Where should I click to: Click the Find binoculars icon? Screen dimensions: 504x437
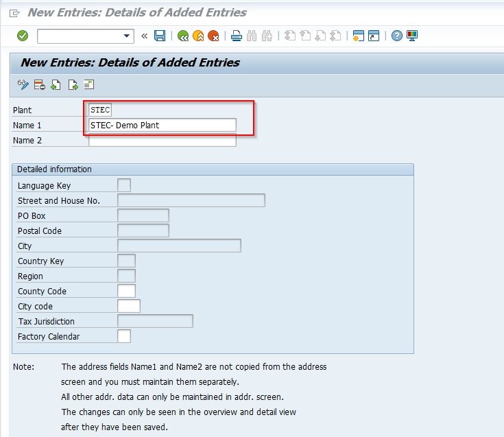[x=252, y=36]
